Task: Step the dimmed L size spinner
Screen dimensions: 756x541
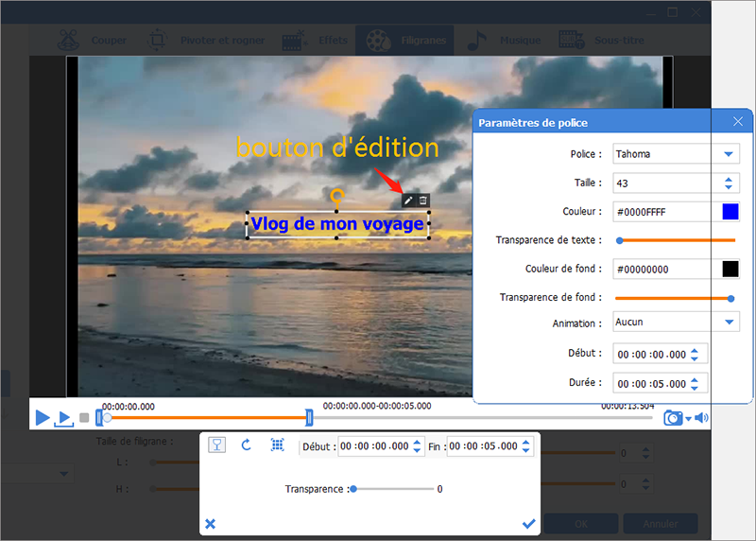Action: [645, 454]
